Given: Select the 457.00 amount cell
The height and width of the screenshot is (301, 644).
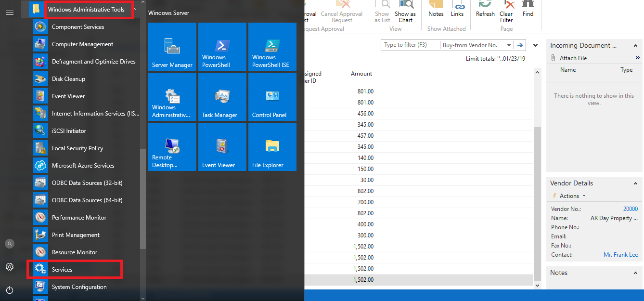Looking at the screenshot, I should [365, 136].
